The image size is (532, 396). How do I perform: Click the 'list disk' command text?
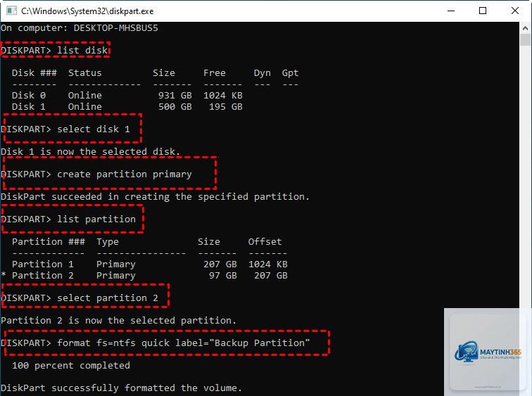pos(82,50)
